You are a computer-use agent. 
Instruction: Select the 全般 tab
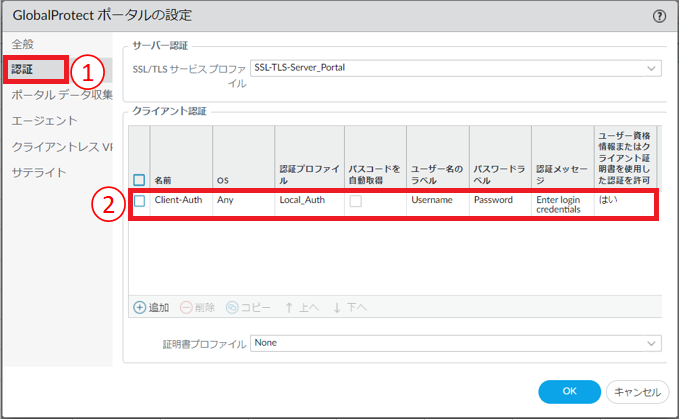[21, 45]
